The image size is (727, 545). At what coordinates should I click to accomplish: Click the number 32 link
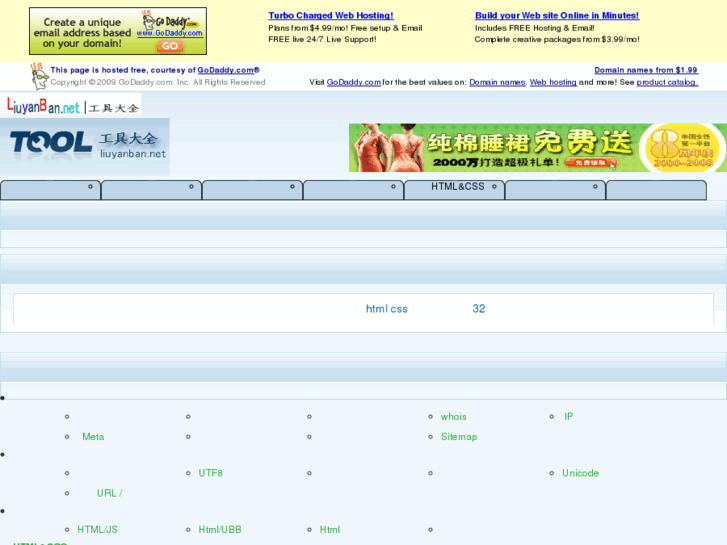click(479, 309)
